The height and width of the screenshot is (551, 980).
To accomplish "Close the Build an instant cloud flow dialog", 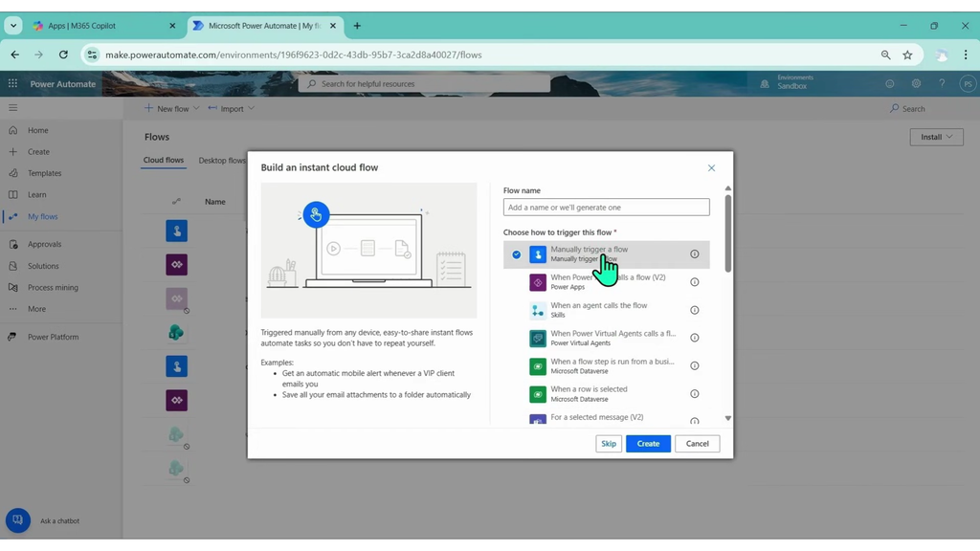I will 711,168.
